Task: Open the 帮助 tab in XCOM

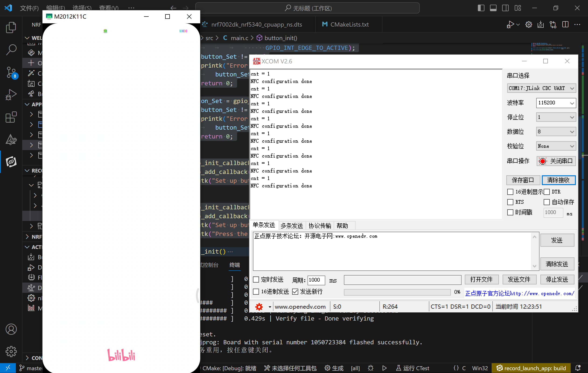Action: [x=342, y=225]
